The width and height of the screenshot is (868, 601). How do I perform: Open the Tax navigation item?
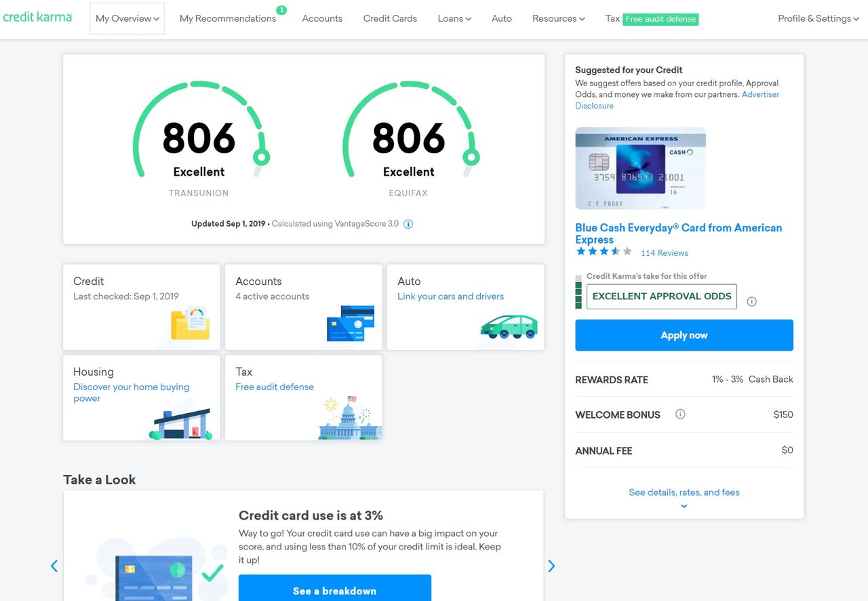coord(612,18)
